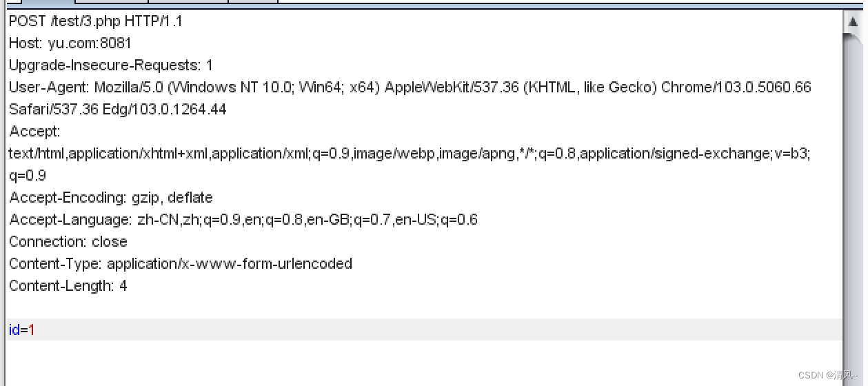Click the Content-Length: 4 header line
This screenshot has height=386, width=868.
68,286
